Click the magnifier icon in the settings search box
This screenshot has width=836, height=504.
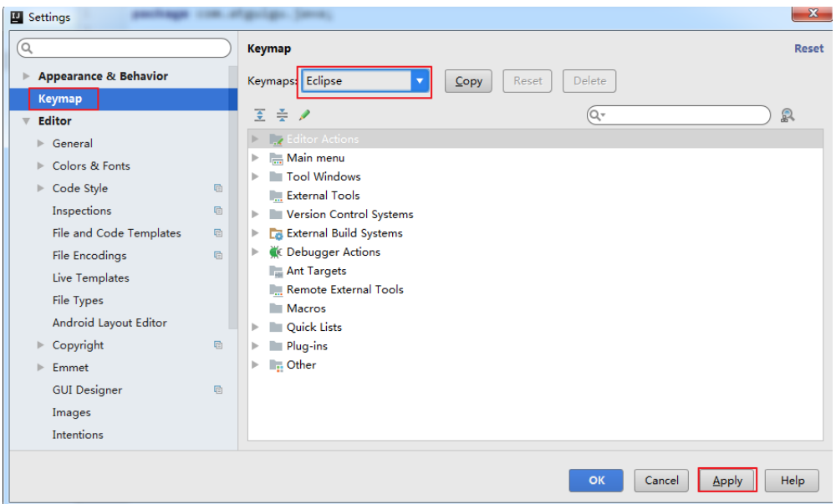(x=28, y=48)
